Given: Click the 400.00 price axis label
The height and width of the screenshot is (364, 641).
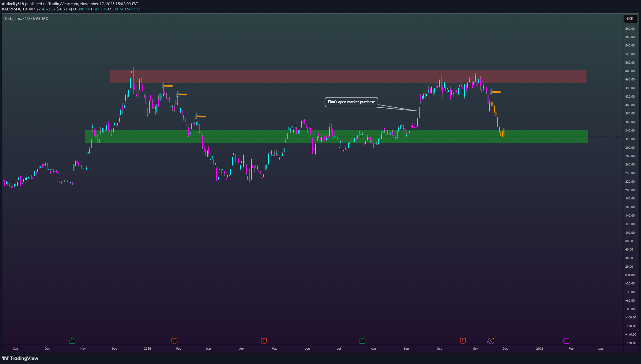Looking at the screenshot, I should [x=630, y=105].
